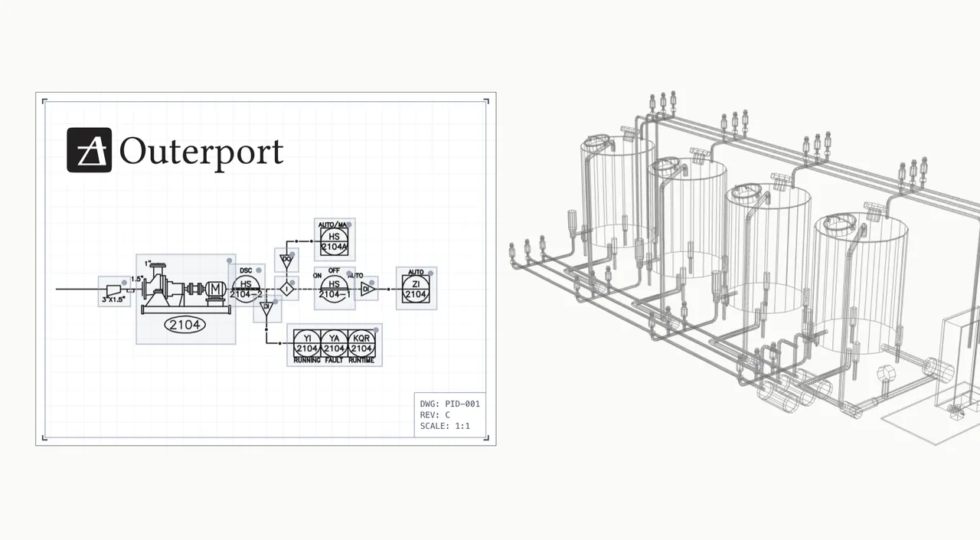The width and height of the screenshot is (980, 540).
Task: Click the 1.5" pipe size label
Action: pos(138,279)
